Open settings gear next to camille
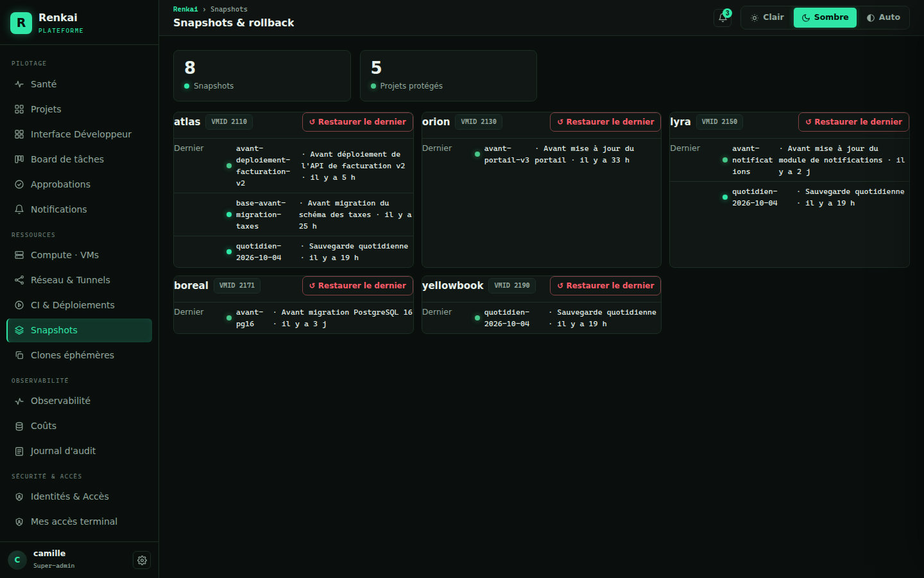Screen dimensions: 924x578 click(x=142, y=560)
